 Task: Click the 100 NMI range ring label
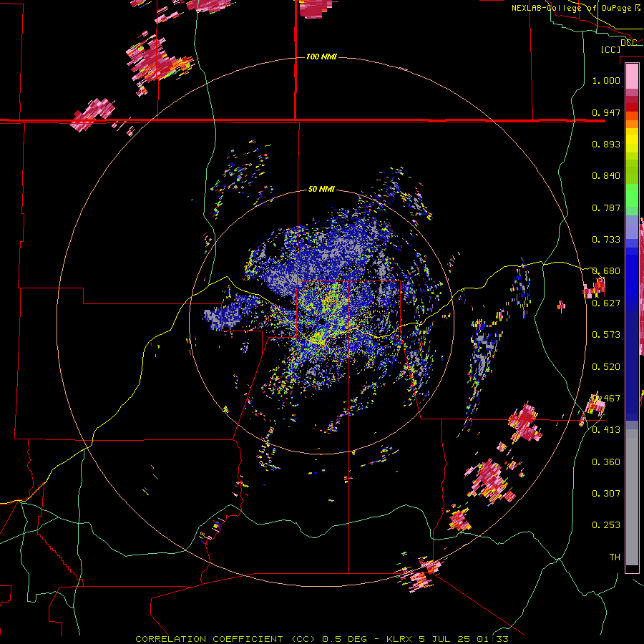[x=321, y=57]
